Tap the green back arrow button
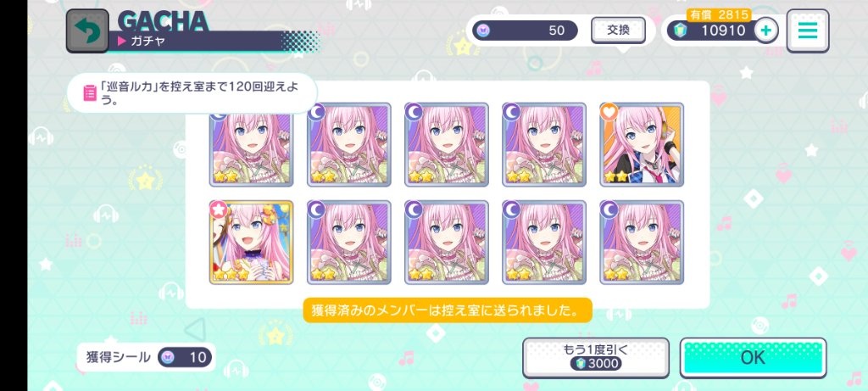 (87, 31)
